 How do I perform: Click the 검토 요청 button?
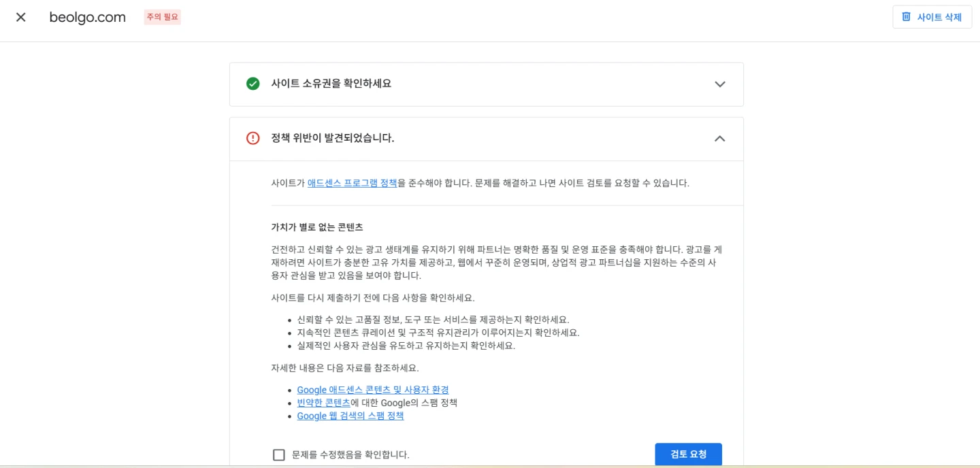click(689, 454)
